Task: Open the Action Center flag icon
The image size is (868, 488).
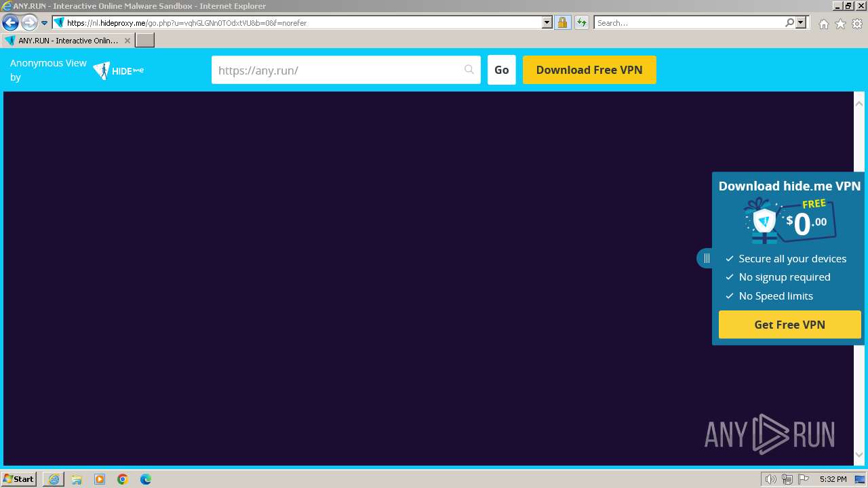Action: pyautogui.click(x=804, y=479)
